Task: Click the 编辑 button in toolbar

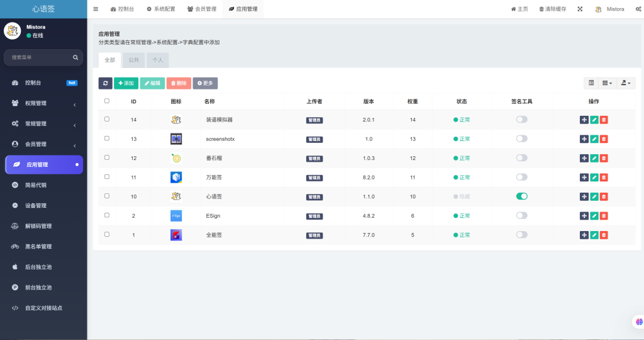Action: click(152, 83)
